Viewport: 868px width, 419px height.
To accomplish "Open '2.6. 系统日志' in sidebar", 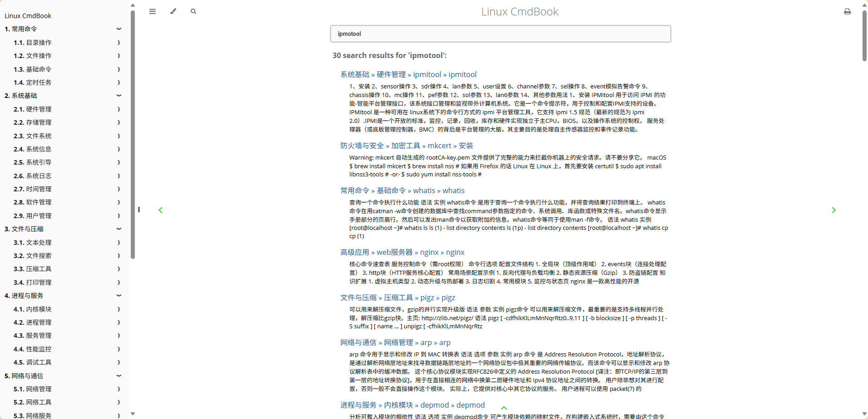I will coord(33,176).
